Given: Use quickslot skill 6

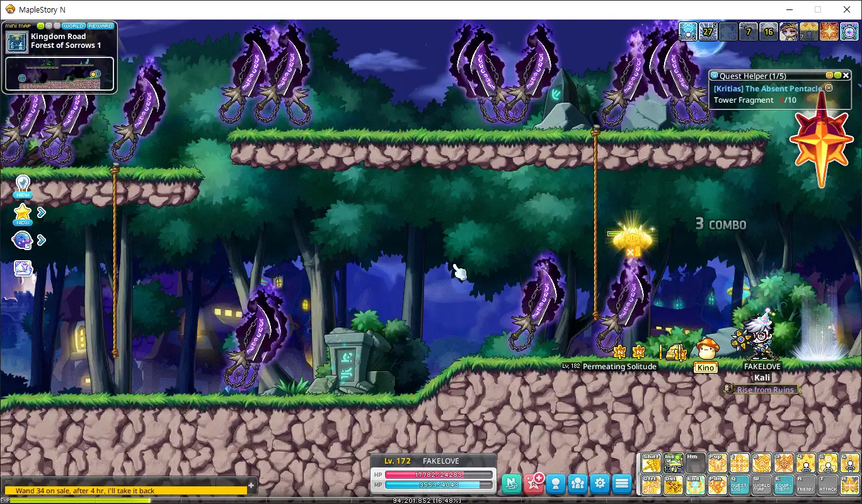Looking at the screenshot, I should pyautogui.click(x=850, y=463).
